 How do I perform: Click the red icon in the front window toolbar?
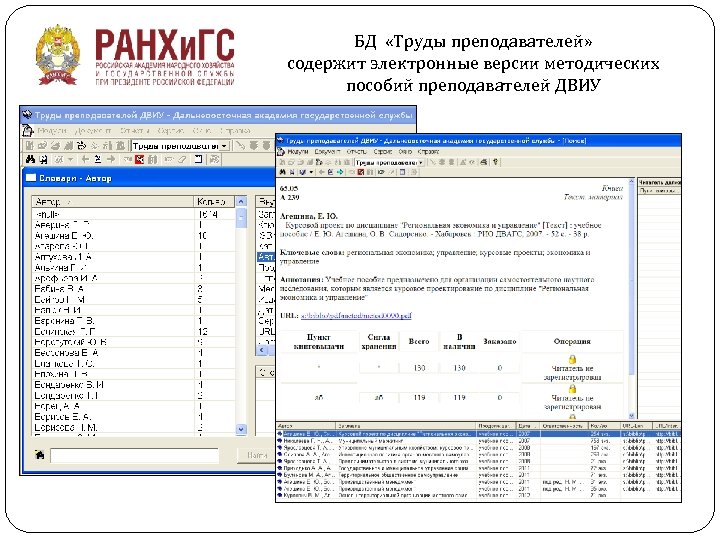click(x=361, y=172)
